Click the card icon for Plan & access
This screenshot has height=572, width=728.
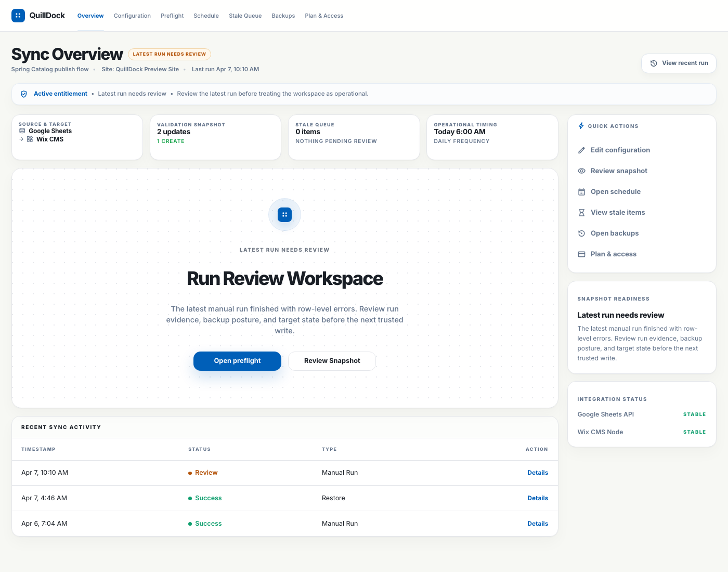tap(581, 254)
